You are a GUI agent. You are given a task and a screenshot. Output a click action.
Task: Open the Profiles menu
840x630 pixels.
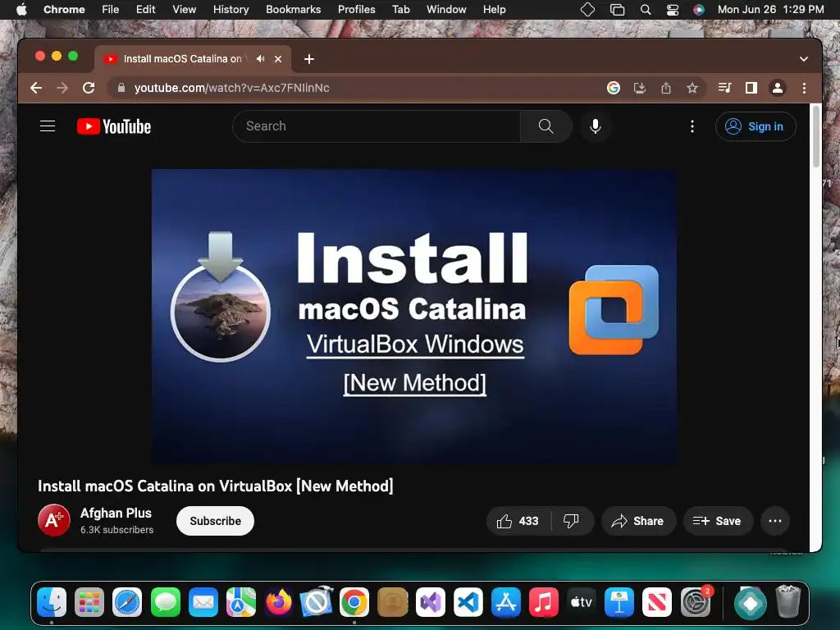point(356,10)
